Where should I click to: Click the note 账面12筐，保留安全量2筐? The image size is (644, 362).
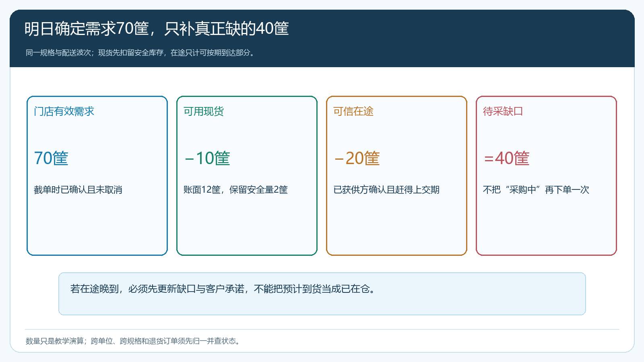[x=236, y=190]
